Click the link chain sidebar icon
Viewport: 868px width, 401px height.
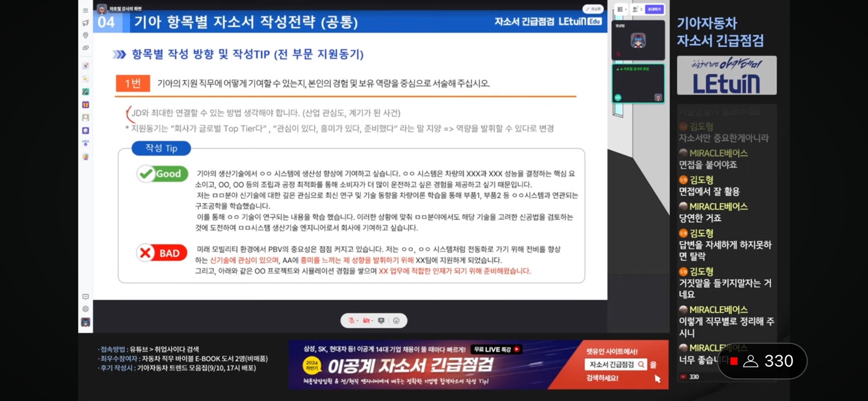coord(86,48)
